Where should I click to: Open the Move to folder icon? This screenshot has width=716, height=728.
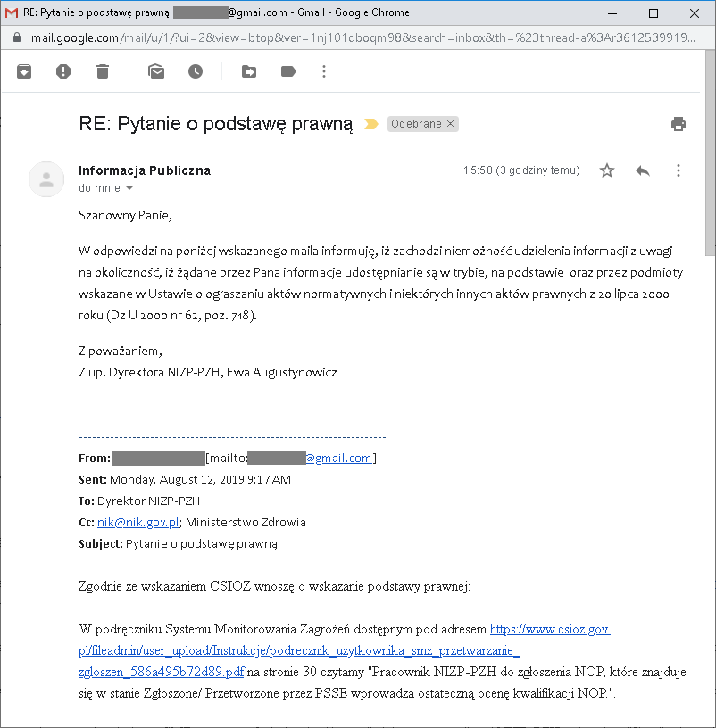coord(249,71)
